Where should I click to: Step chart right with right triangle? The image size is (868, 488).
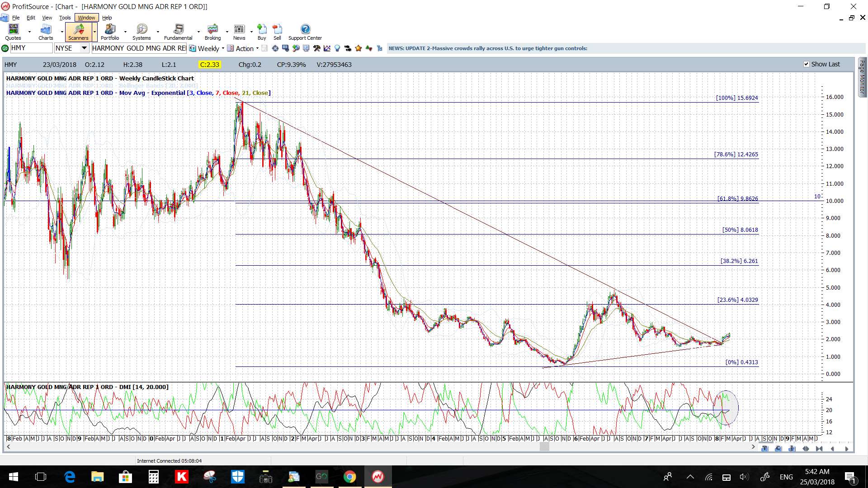click(846, 449)
